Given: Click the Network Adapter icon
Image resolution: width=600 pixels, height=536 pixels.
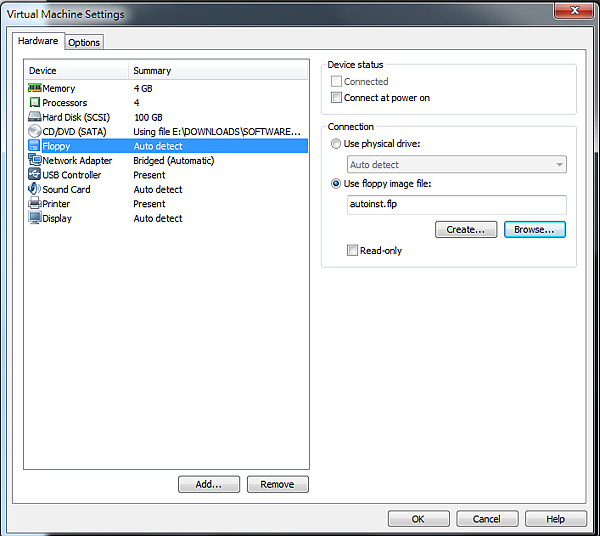Looking at the screenshot, I should [34, 160].
